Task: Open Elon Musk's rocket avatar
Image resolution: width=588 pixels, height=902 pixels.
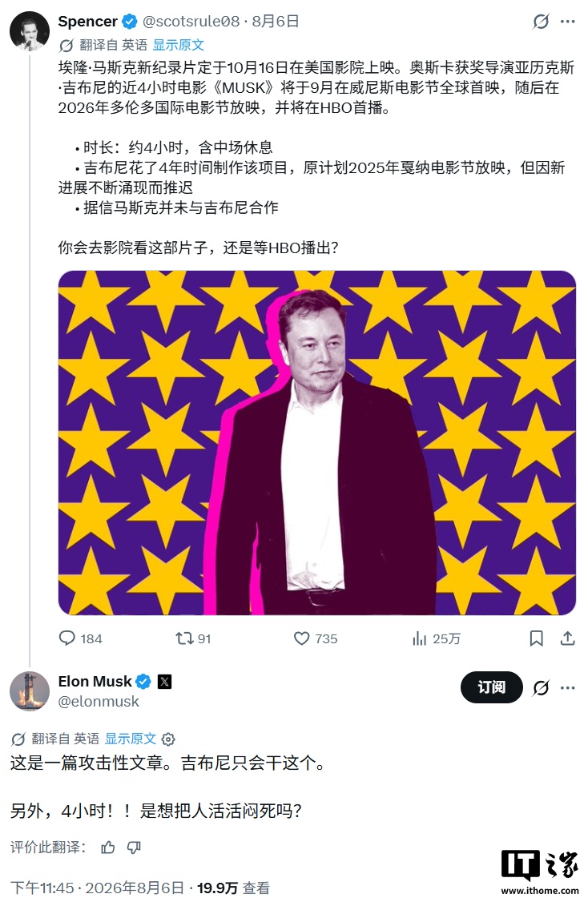Action: 30,691
